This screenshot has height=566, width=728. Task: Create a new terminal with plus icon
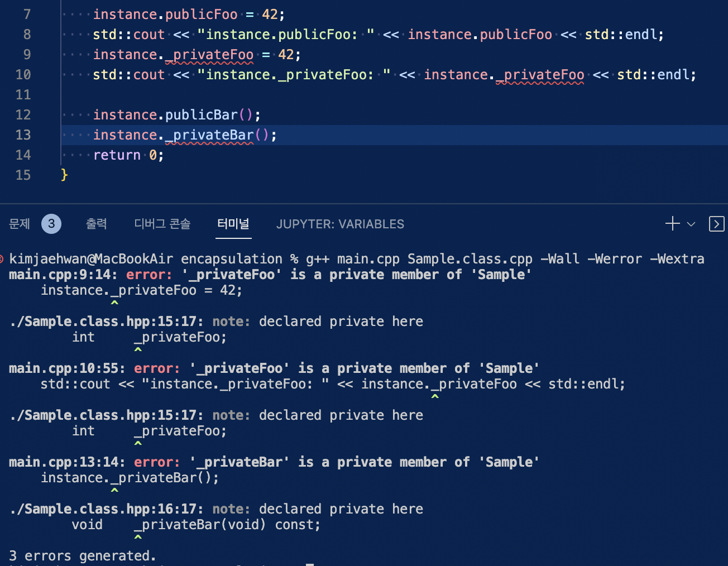click(x=672, y=224)
